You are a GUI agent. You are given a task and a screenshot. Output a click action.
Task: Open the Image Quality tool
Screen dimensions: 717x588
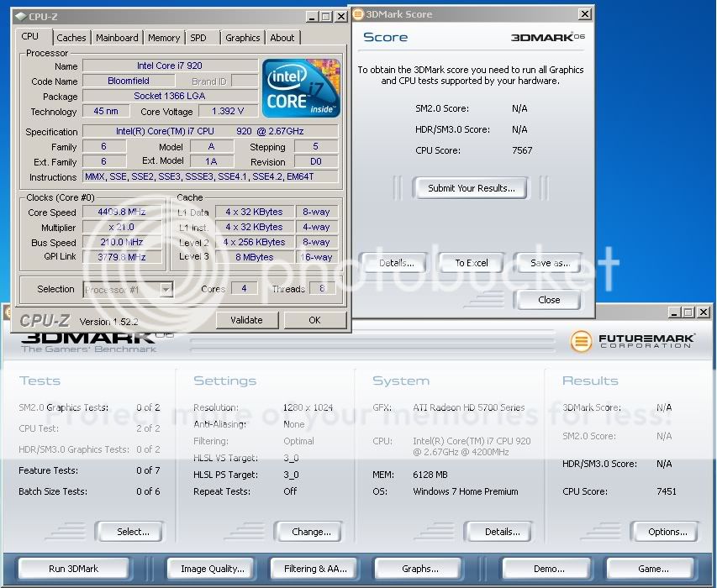point(212,569)
